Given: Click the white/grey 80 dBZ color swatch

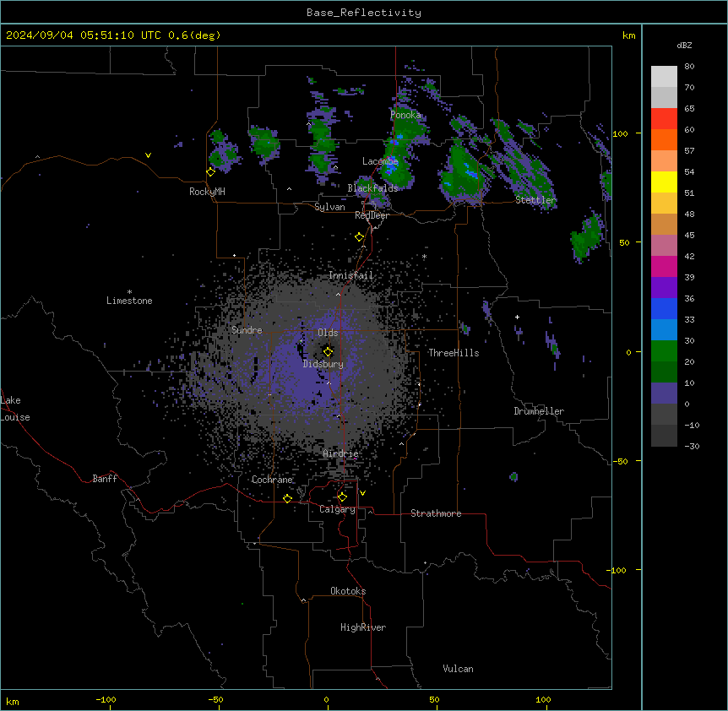Looking at the screenshot, I should (x=664, y=77).
